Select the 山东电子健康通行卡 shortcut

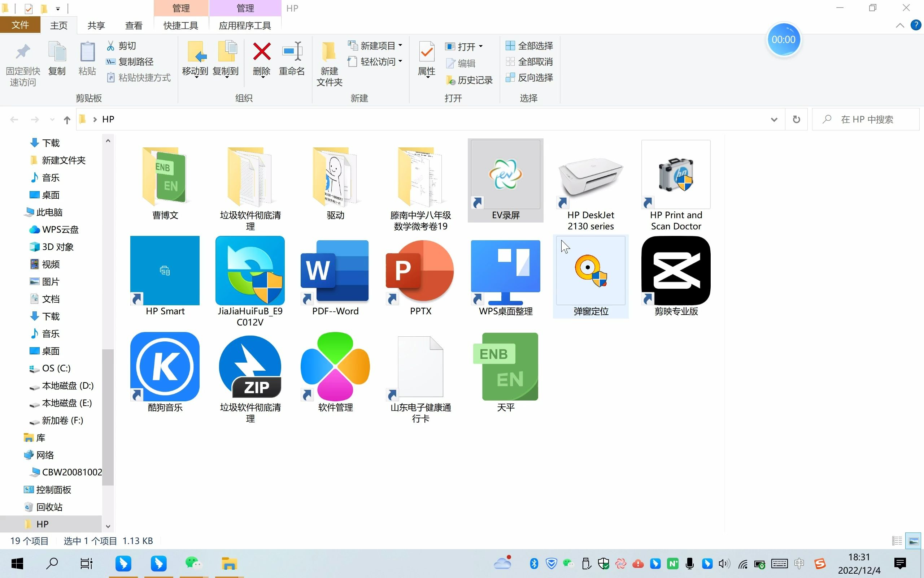click(420, 378)
